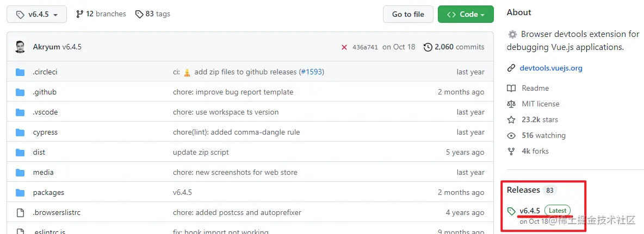The height and width of the screenshot is (234, 644).
Task: Open the 83 tags page
Action: (153, 14)
